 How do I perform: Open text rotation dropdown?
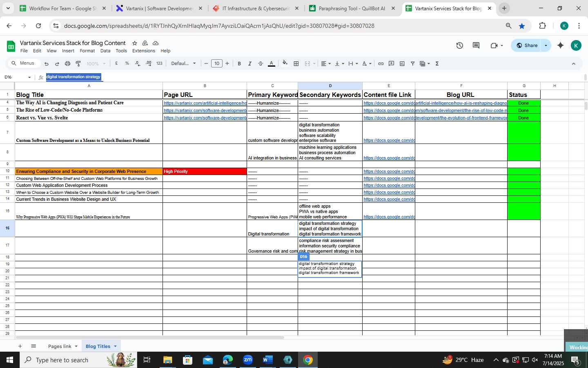[367, 63]
